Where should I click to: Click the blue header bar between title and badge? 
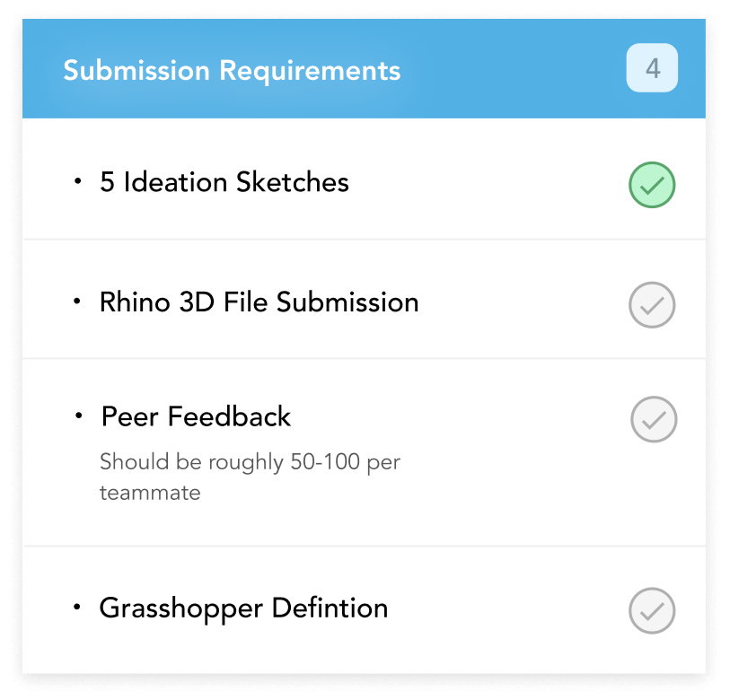pos(514,68)
